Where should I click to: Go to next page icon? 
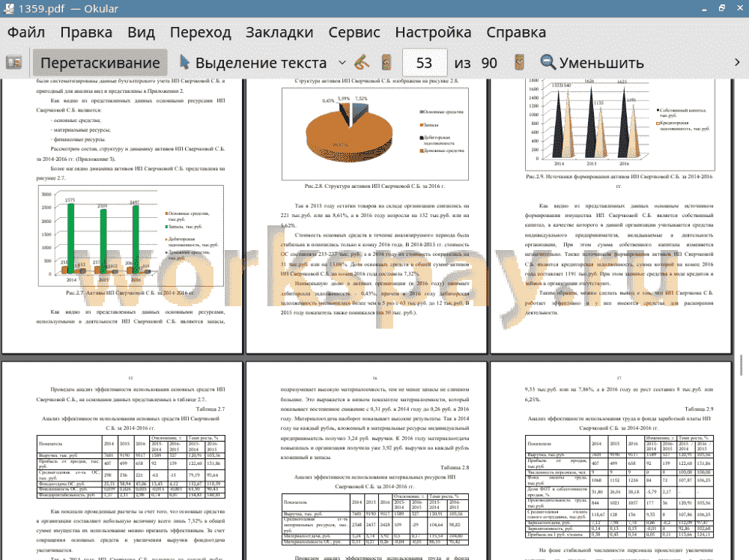[519, 63]
